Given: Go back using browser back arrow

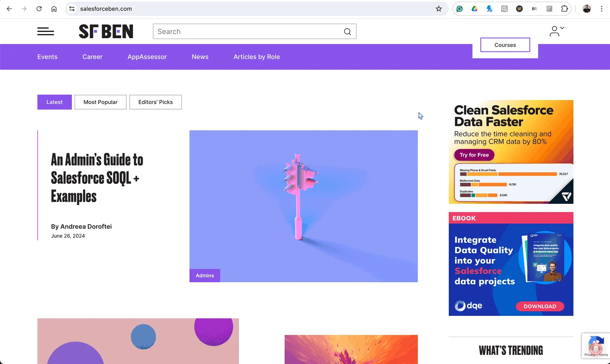Looking at the screenshot, I should [x=9, y=9].
